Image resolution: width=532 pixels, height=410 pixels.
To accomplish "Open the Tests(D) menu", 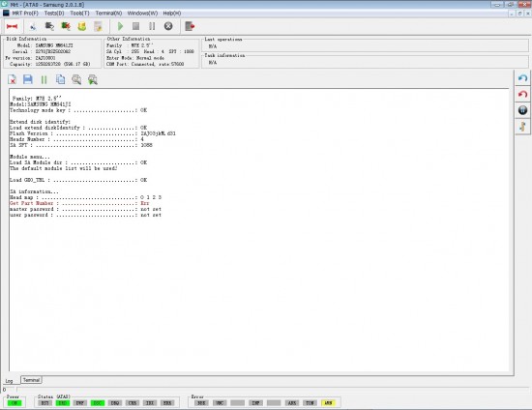I will (54, 14).
